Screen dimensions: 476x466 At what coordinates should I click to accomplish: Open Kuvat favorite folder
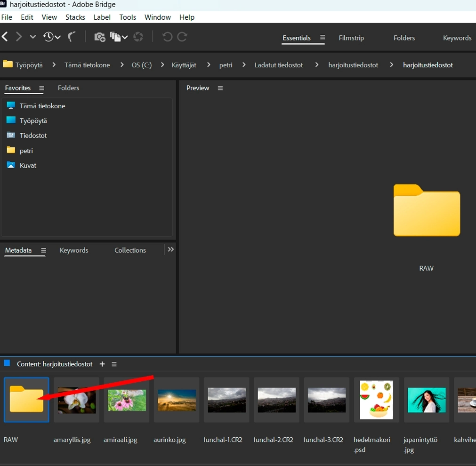tap(28, 165)
